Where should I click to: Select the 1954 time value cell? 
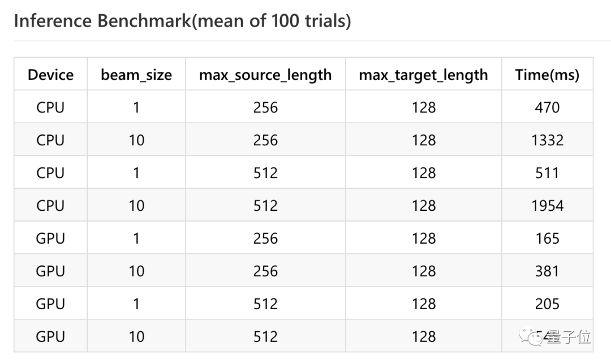point(547,205)
